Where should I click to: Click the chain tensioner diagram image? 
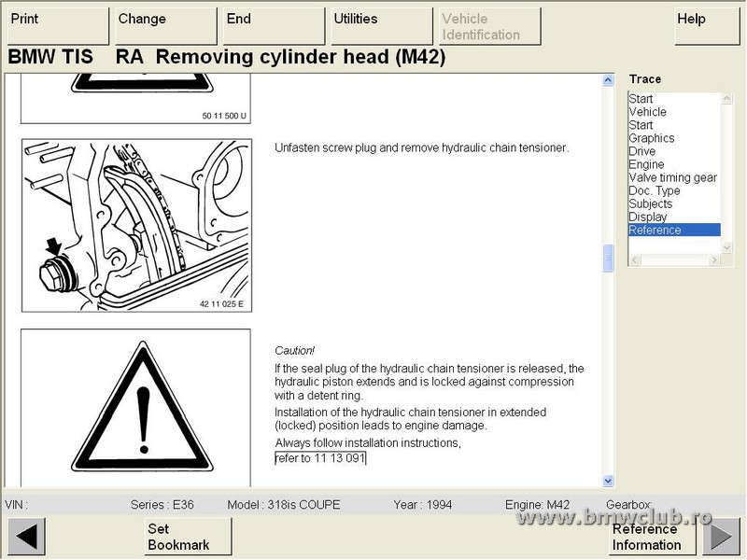(x=135, y=225)
